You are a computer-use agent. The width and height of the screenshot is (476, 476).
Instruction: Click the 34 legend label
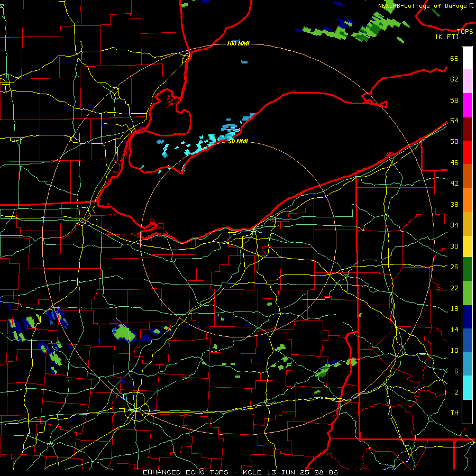pos(454,225)
